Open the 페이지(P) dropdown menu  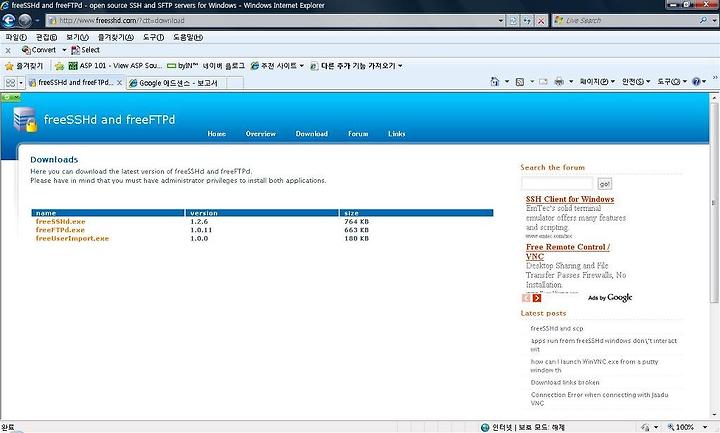pyautogui.click(x=596, y=82)
